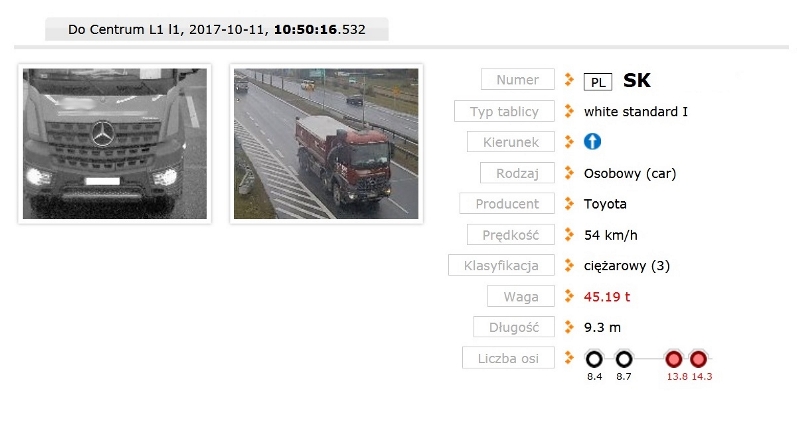Select the second axle circle labeled 8.7
The image size is (800, 428).
(623, 360)
